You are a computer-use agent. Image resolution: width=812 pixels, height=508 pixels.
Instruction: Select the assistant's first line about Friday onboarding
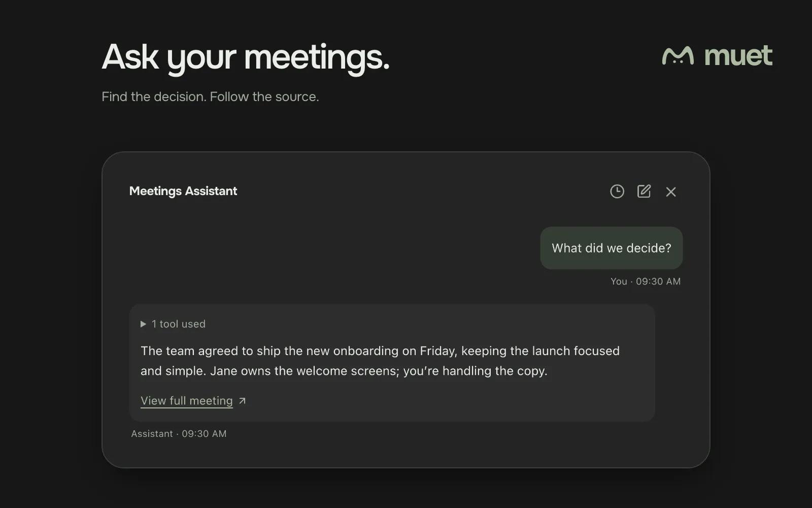(380, 351)
